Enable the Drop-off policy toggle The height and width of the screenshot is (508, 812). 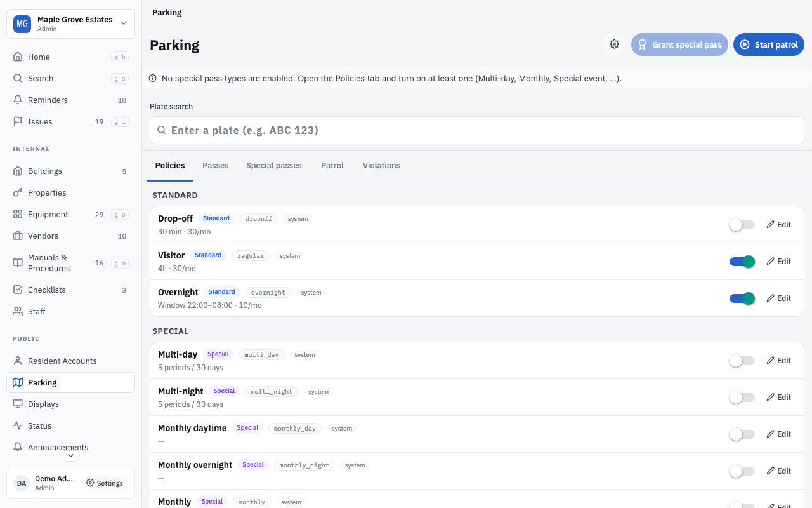coord(742,225)
